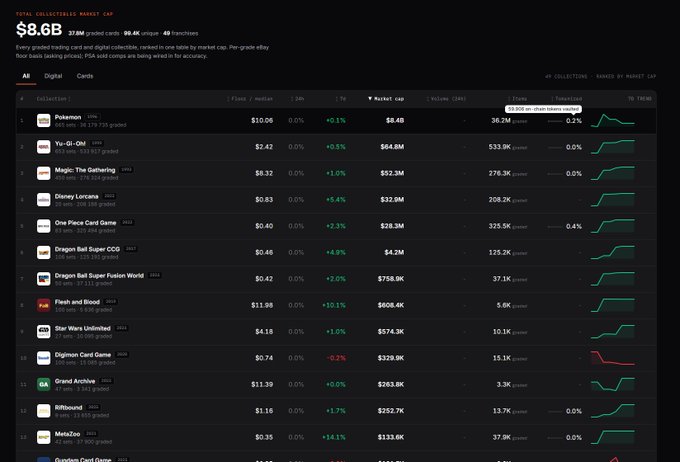Click the +10.1% seven-day change
The width and height of the screenshot is (680, 462).
(334, 305)
